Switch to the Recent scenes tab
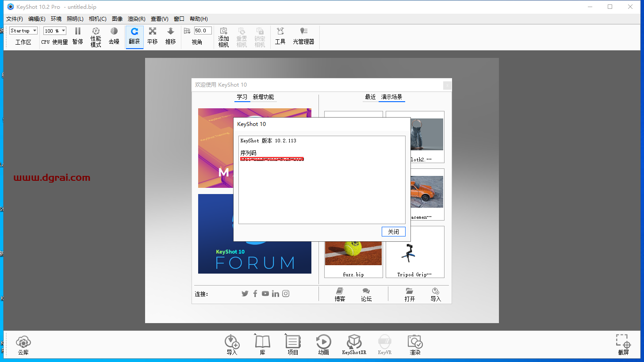Screen dimensions: 644x362 pos(370,97)
